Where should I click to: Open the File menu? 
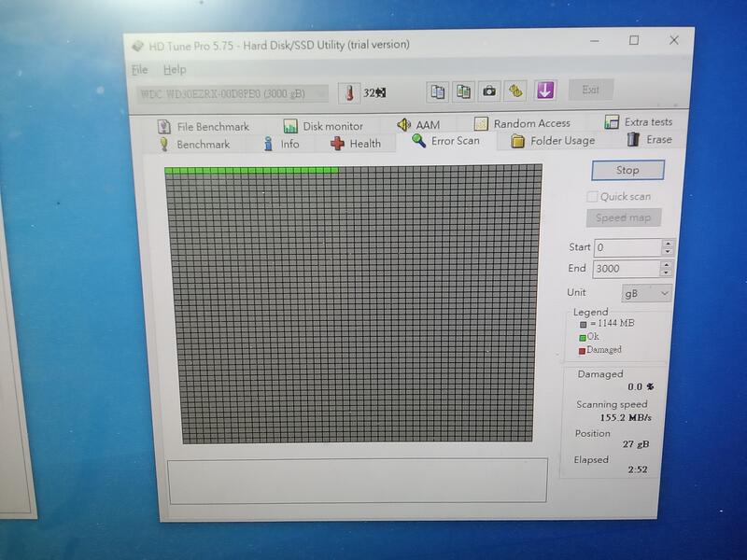pos(139,70)
